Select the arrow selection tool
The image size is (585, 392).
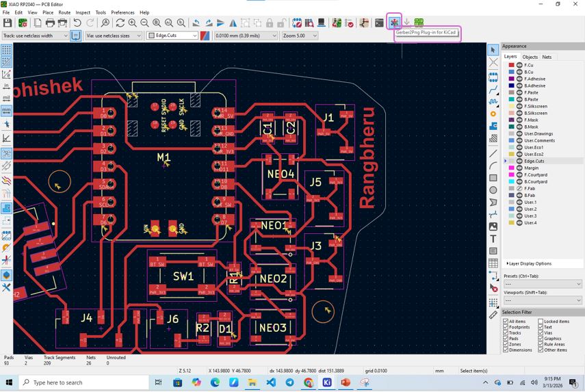point(493,50)
